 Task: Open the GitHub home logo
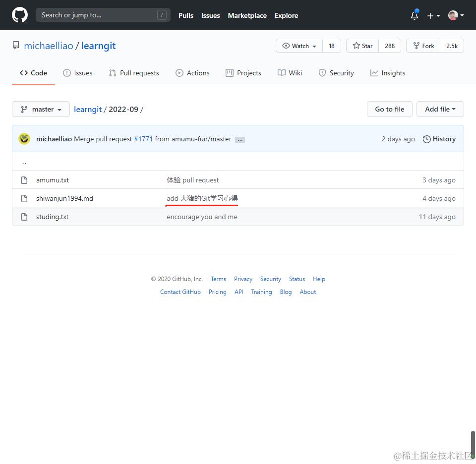(20, 15)
